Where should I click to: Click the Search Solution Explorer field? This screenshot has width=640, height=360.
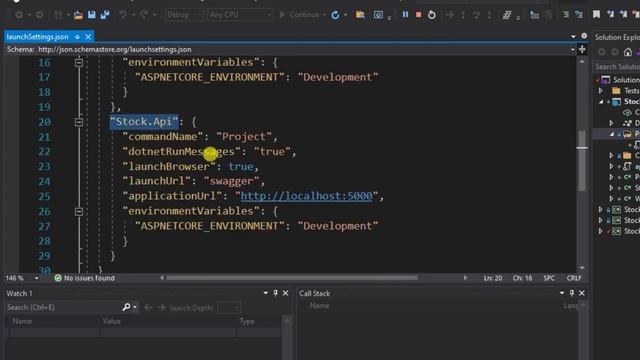click(617, 67)
